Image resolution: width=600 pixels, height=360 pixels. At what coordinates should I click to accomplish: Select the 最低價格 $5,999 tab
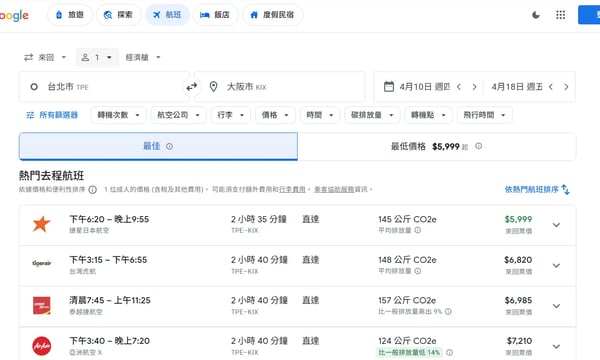437,147
